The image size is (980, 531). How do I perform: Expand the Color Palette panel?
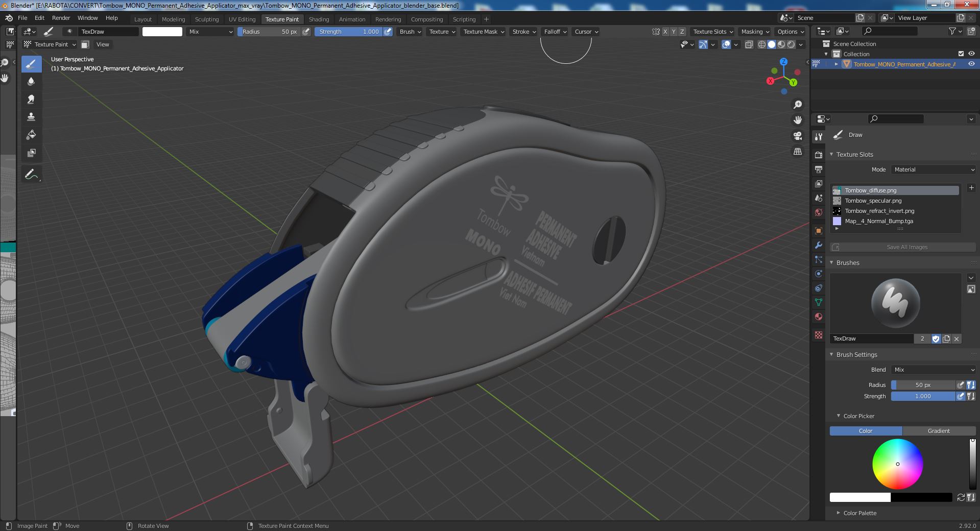click(838, 513)
